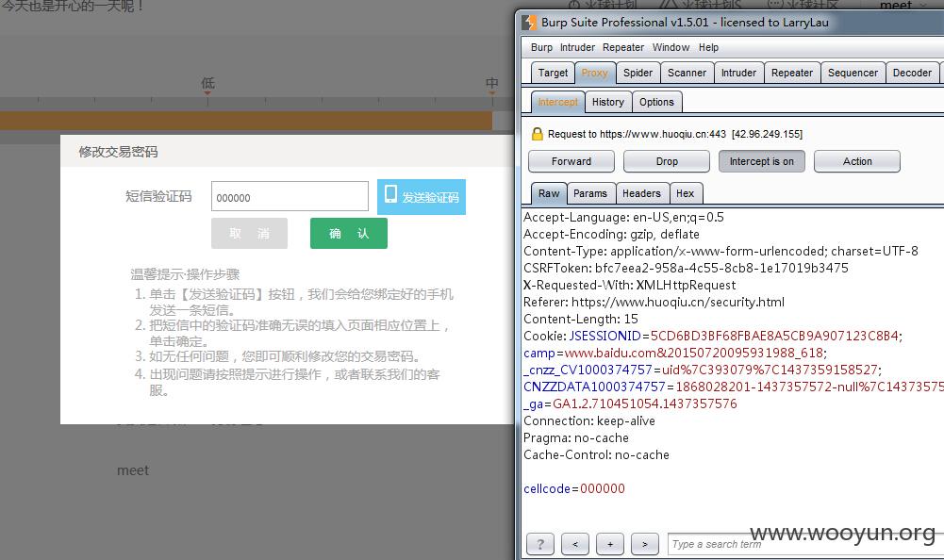Open the Burp menu

[541, 47]
